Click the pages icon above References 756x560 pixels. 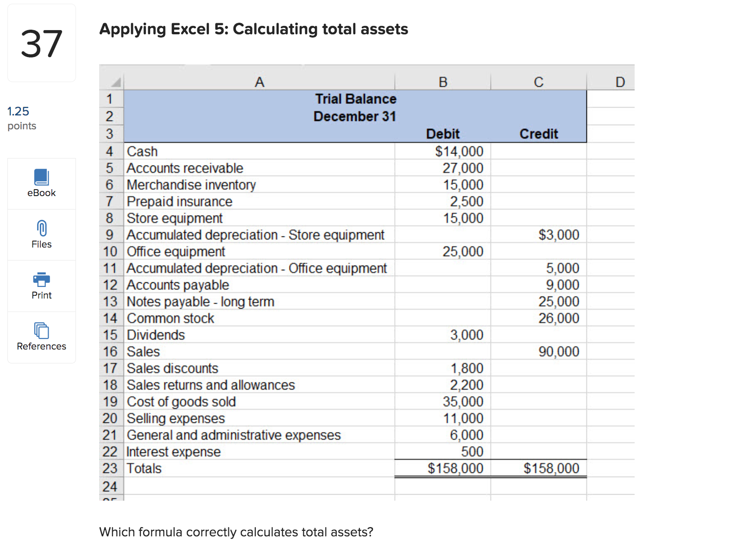click(41, 330)
